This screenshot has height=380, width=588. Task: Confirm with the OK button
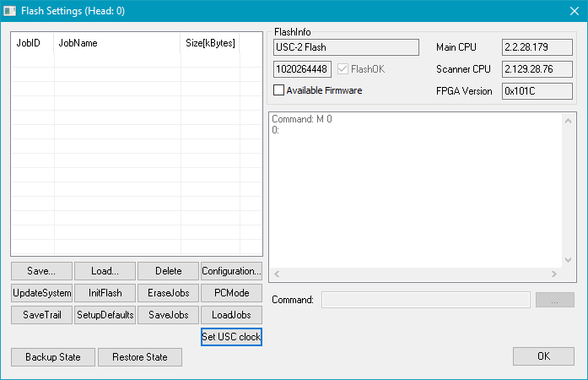(543, 356)
